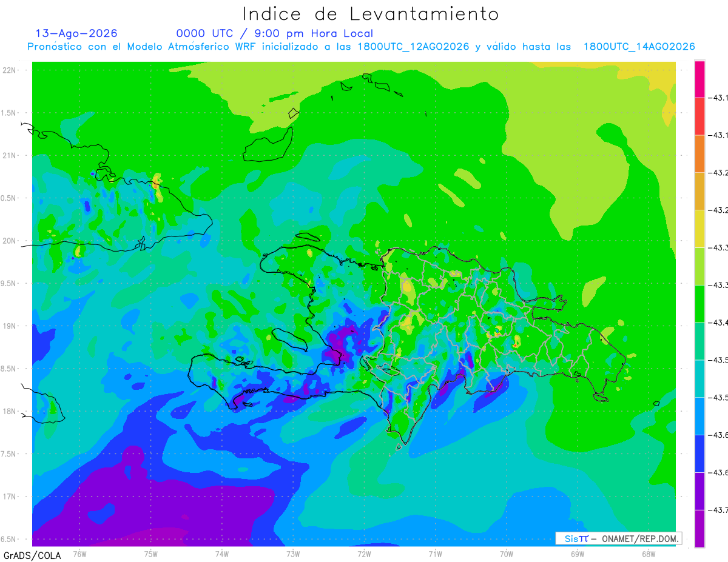
Task: Pick the pure green legend swatch
Action: [x=699, y=303]
